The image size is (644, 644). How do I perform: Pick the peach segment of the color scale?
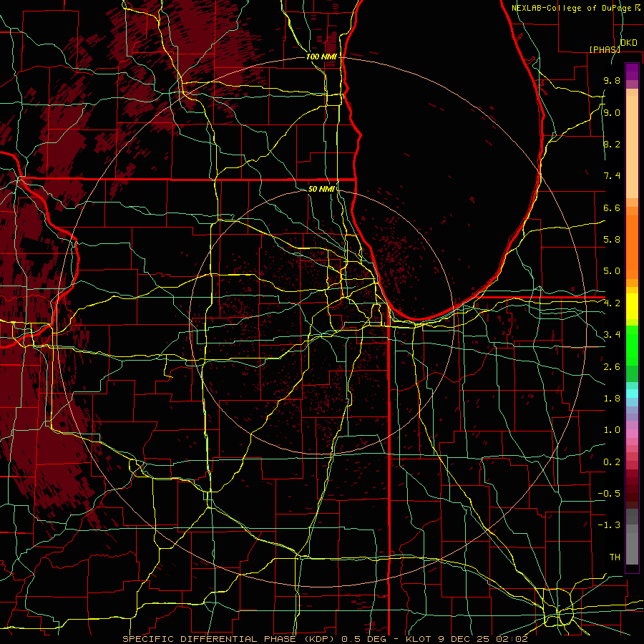click(x=632, y=147)
